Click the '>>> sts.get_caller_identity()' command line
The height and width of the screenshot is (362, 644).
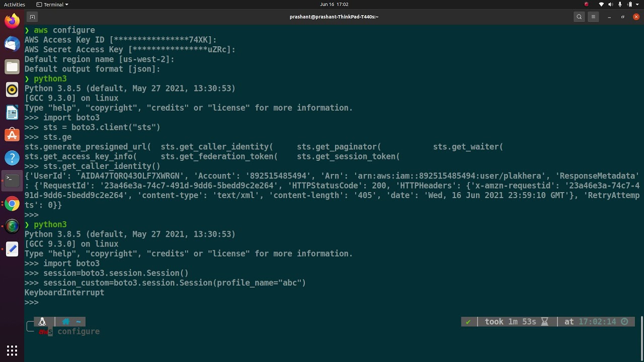point(93,166)
